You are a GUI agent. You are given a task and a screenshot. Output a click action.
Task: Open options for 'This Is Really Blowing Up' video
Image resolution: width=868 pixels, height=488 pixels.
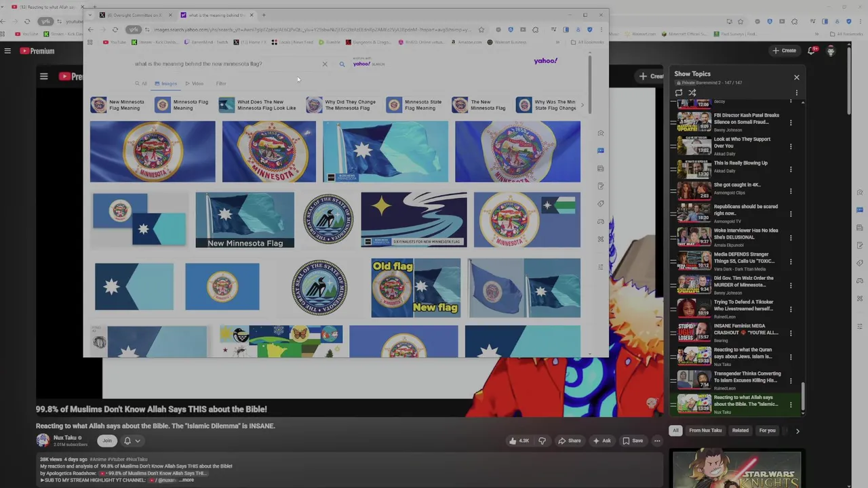click(791, 170)
